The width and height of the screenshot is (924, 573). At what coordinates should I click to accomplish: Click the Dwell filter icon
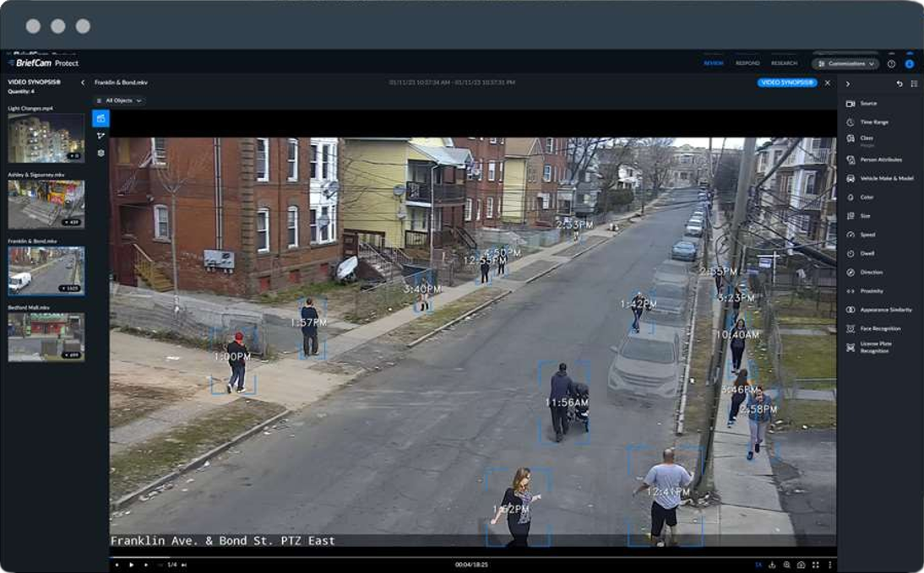coord(851,253)
